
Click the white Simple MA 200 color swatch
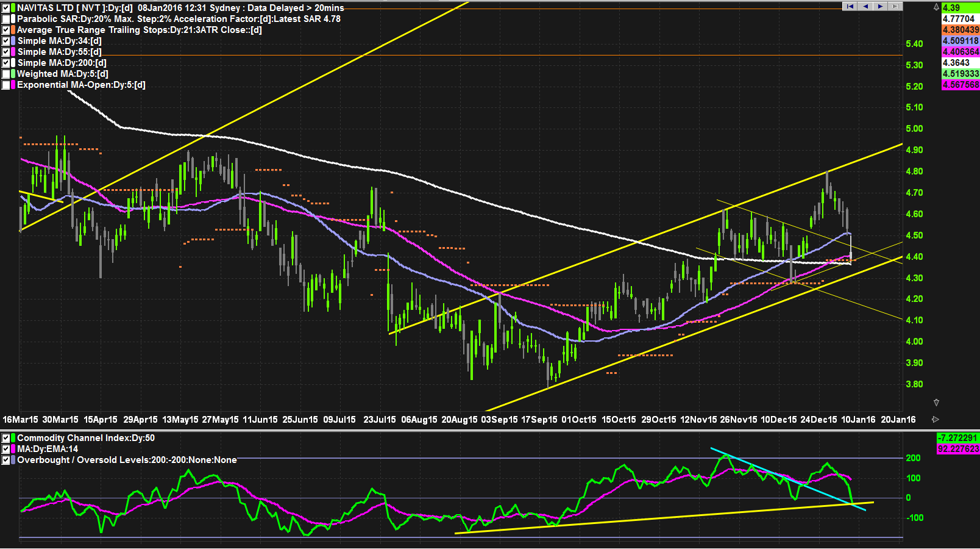tap(13, 63)
